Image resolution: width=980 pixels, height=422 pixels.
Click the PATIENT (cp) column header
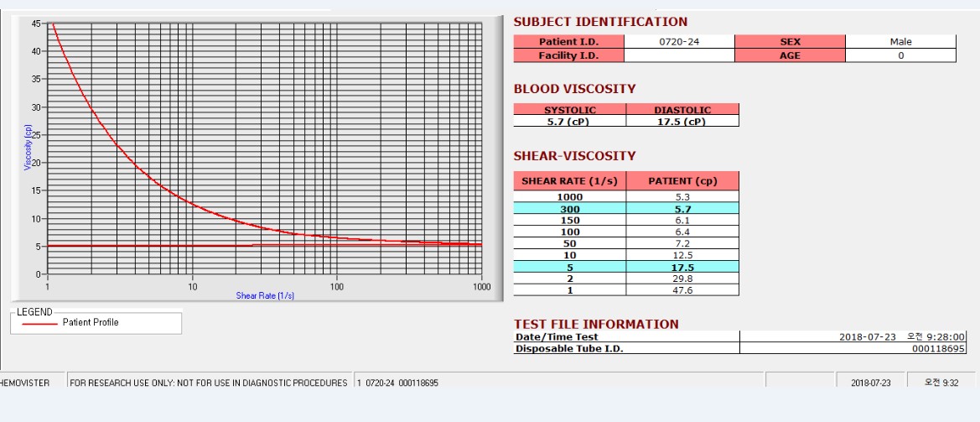[682, 181]
